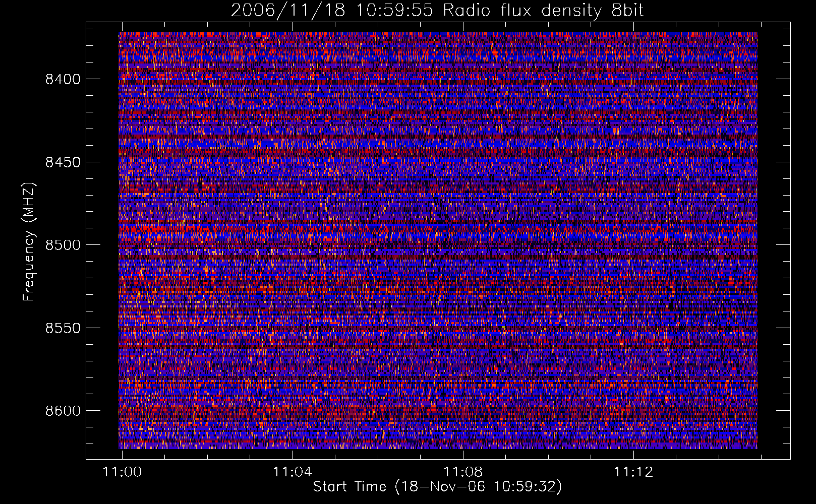The image size is (816, 504).
Task: Select the 8550 frequency tick label
Action: tap(63, 328)
